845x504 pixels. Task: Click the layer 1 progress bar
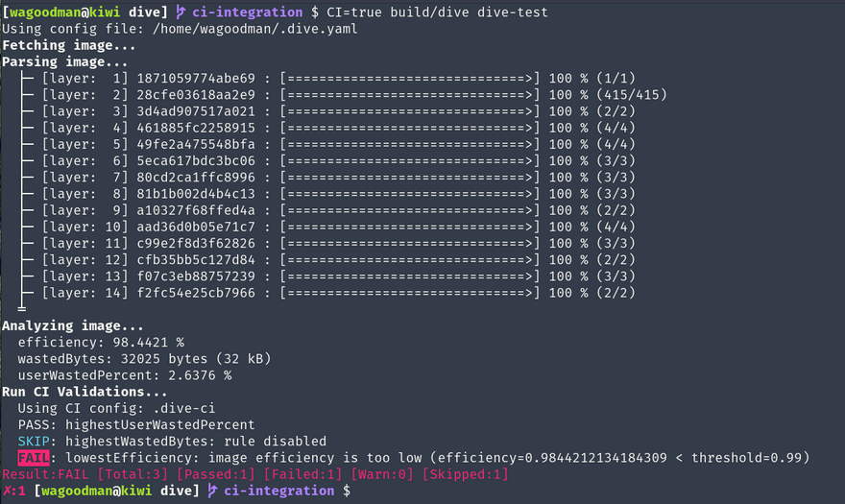[x=407, y=78]
